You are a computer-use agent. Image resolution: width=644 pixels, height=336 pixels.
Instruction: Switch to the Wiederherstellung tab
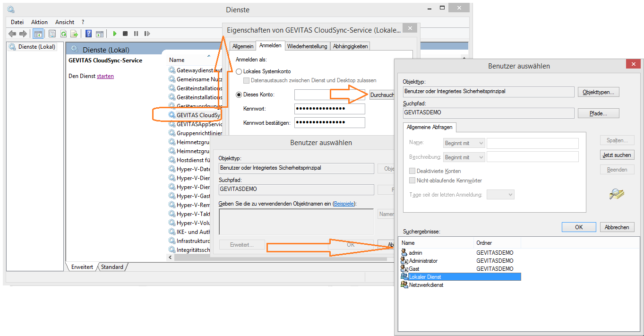(307, 46)
